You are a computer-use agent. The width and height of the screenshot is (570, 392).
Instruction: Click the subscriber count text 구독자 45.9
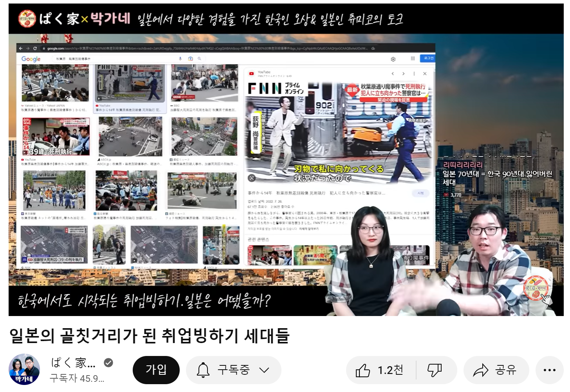pos(77,378)
